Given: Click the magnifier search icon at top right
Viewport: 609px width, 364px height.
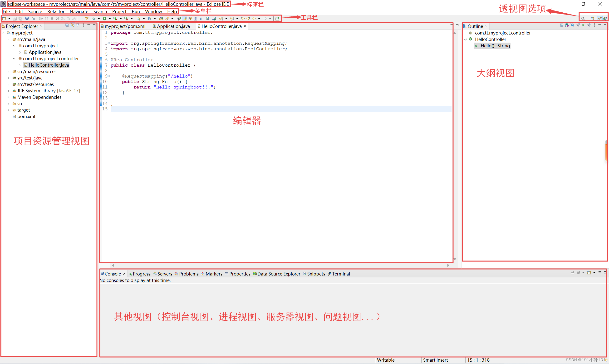Looking at the screenshot, I should (x=583, y=18).
